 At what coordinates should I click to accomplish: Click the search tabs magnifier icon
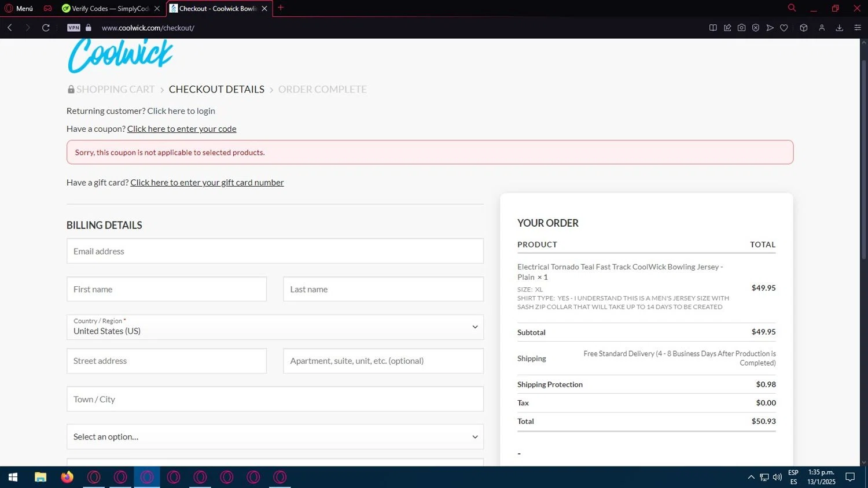tap(792, 8)
